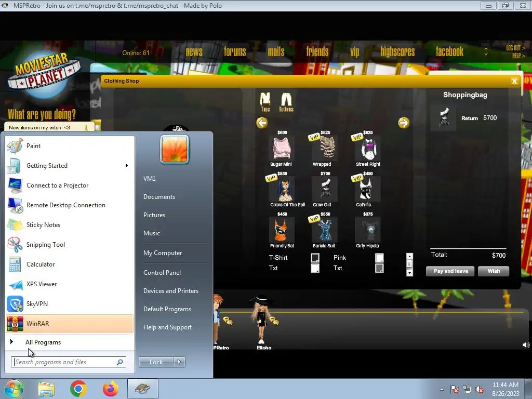The height and width of the screenshot is (399, 532).
Task: Open Google Chrome from taskbar
Action: point(78,389)
